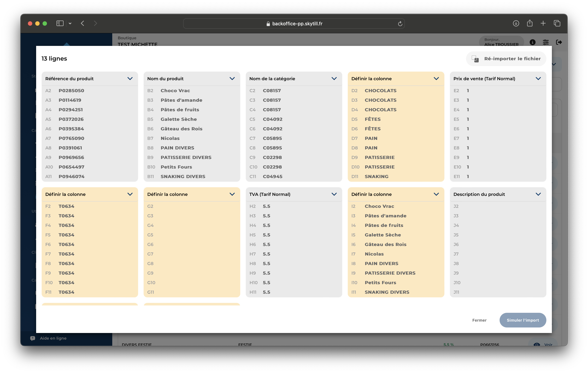Image resolution: width=588 pixels, height=373 pixels.
Task: Click the logout arrow icon
Action: 559,42
